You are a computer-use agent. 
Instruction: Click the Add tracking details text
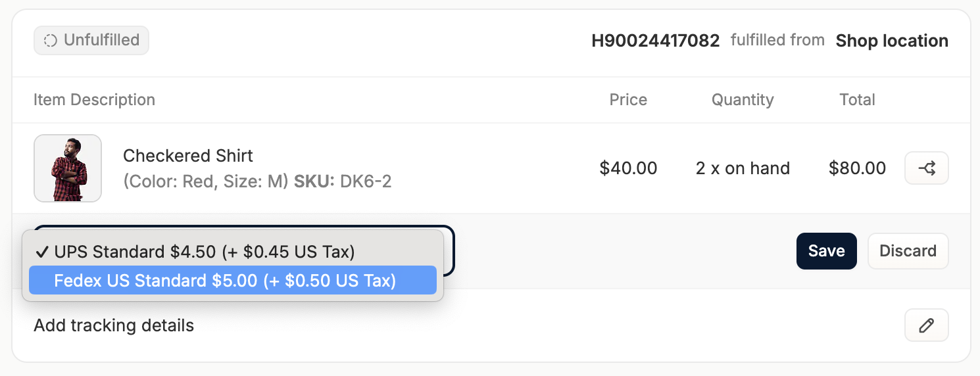tap(114, 325)
